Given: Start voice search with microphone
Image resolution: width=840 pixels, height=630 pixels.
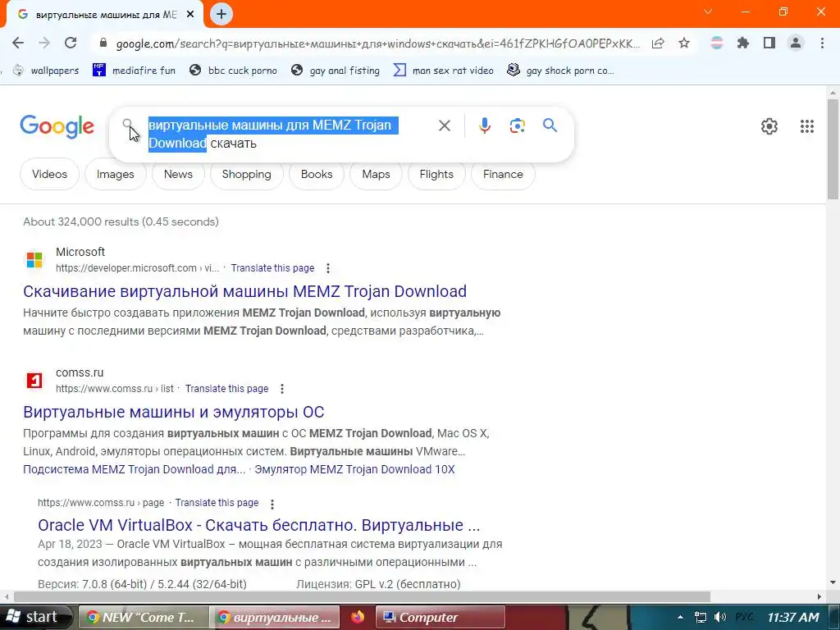Looking at the screenshot, I should click(484, 126).
